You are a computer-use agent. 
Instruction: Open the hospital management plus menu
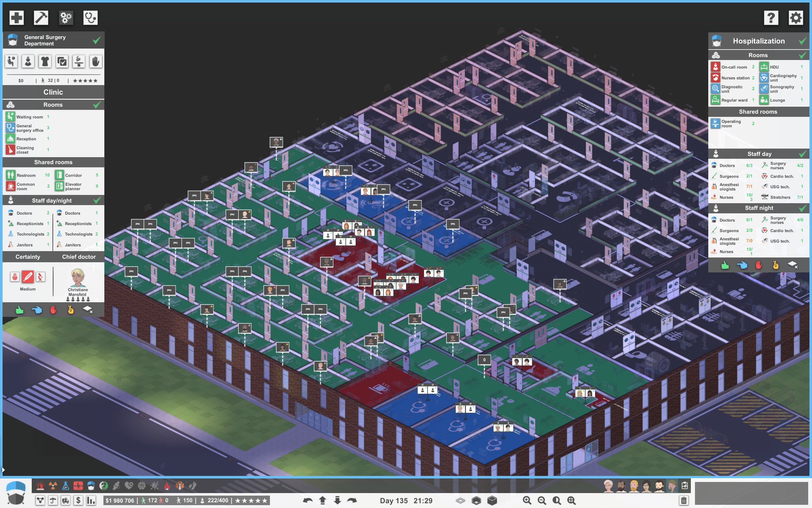[16, 17]
